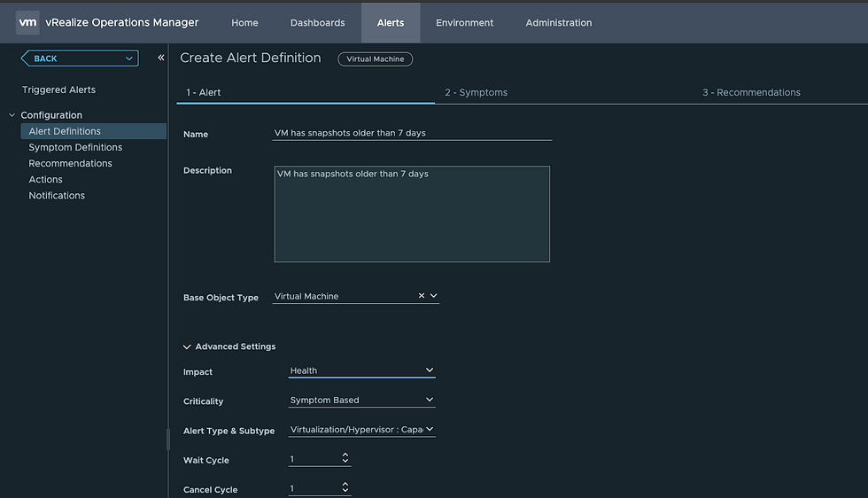Clear the Base Object Type with X icon
The height and width of the screenshot is (498, 868).
pos(422,296)
